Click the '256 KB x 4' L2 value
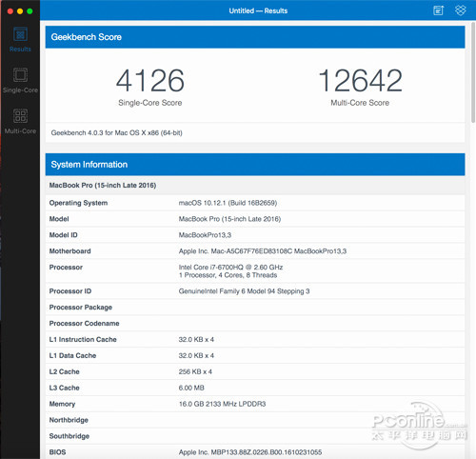The height and width of the screenshot is (459, 476). tap(195, 371)
